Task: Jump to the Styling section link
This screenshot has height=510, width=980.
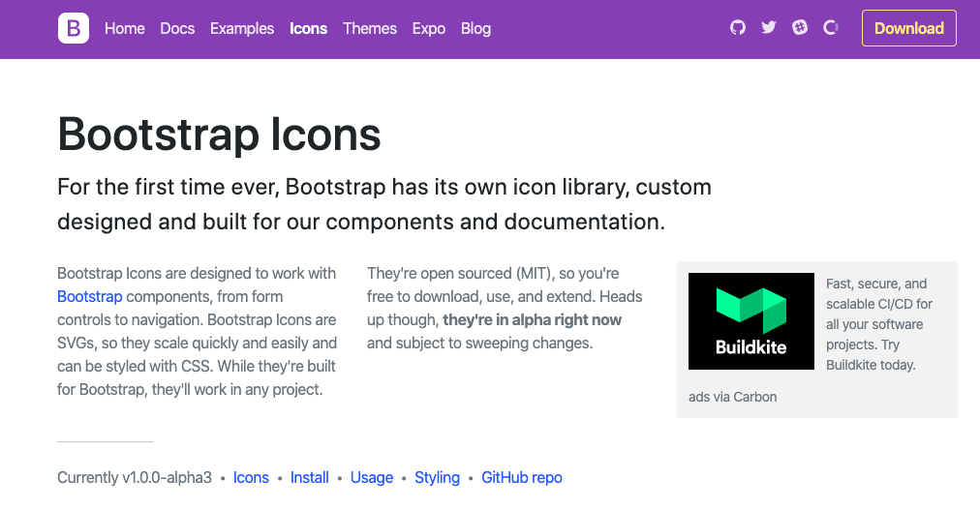Action: pos(437,477)
